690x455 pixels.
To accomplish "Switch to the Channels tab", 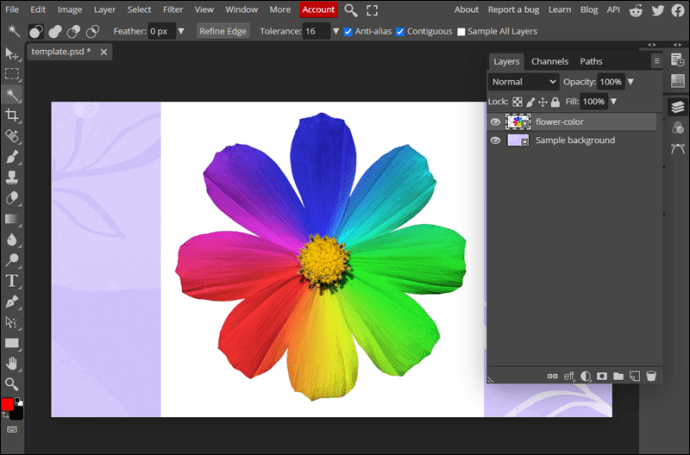I will point(549,61).
